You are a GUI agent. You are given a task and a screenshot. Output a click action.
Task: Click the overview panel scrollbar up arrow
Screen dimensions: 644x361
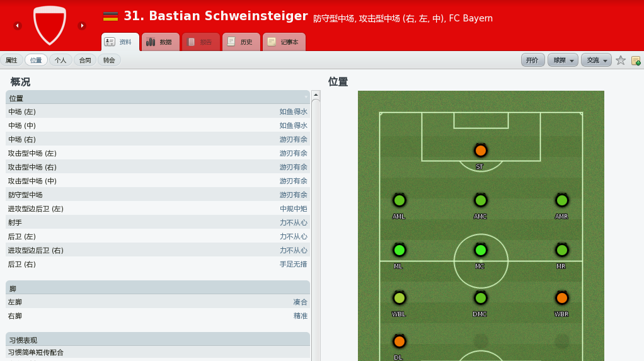pyautogui.click(x=316, y=95)
